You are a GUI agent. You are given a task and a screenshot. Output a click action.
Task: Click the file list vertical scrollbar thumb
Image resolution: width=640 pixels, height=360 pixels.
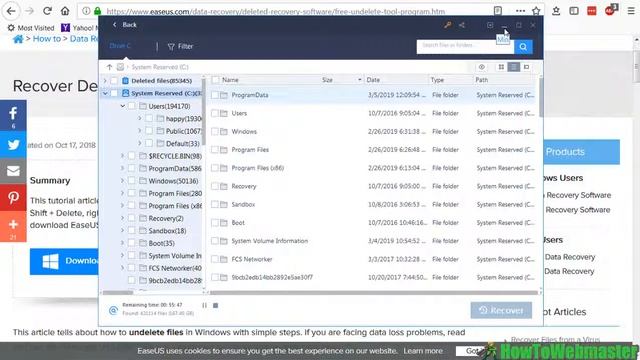[x=541, y=97]
